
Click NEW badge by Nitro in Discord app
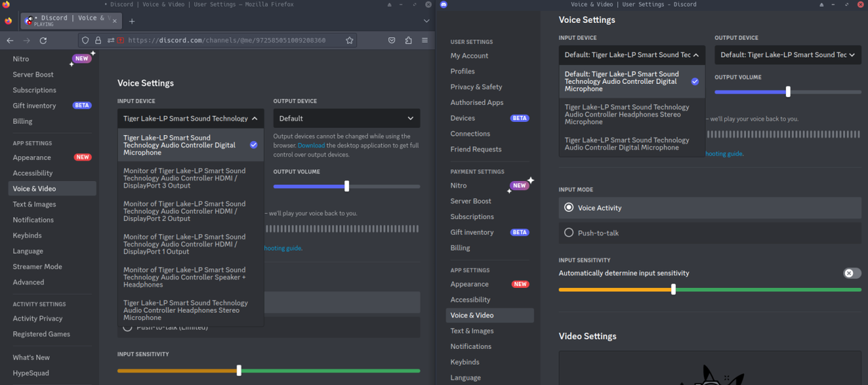click(x=519, y=185)
